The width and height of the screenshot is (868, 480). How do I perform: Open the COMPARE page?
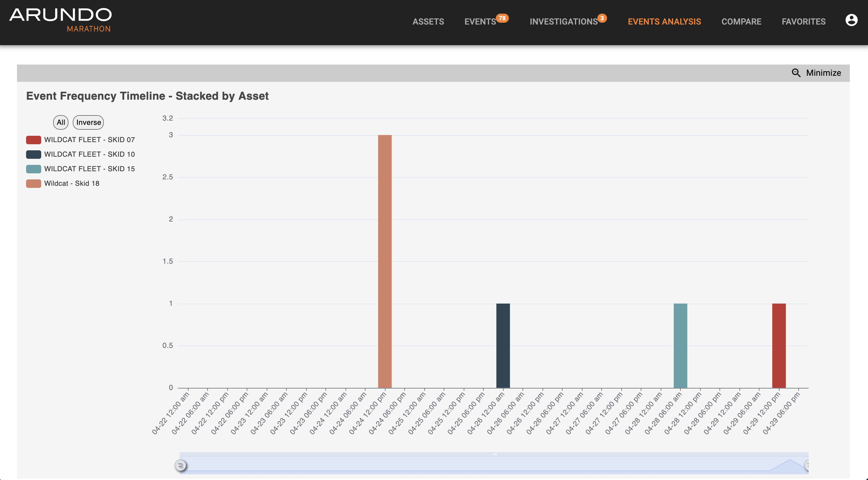pyautogui.click(x=741, y=22)
